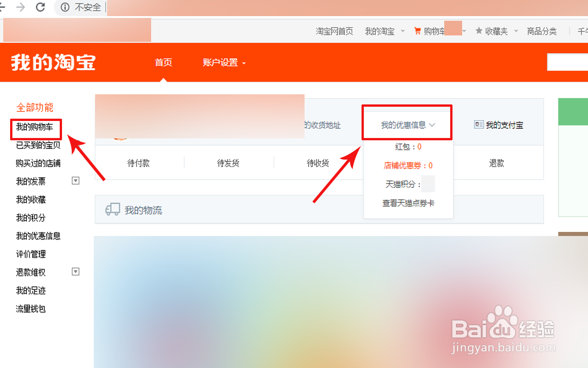Click the logistics truck icon
This screenshot has height=368, width=588.
point(113,210)
